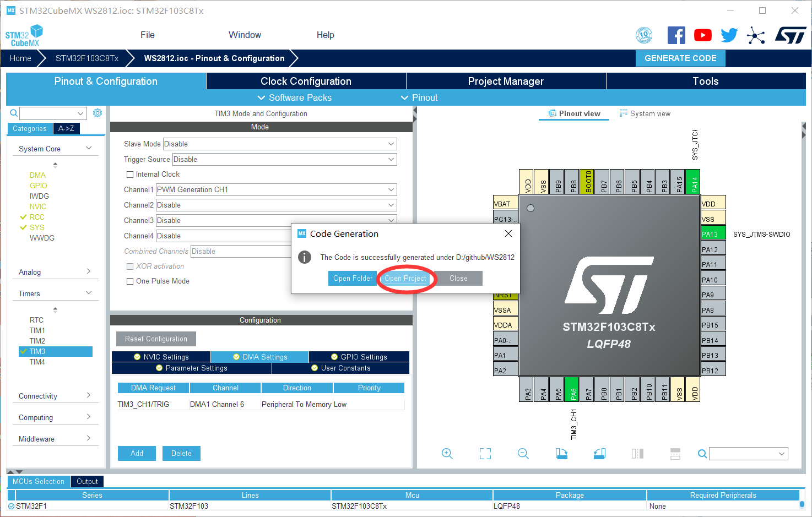Select pin PA14 on the chip
Image resolution: width=812 pixels, height=517 pixels.
pyautogui.click(x=693, y=181)
